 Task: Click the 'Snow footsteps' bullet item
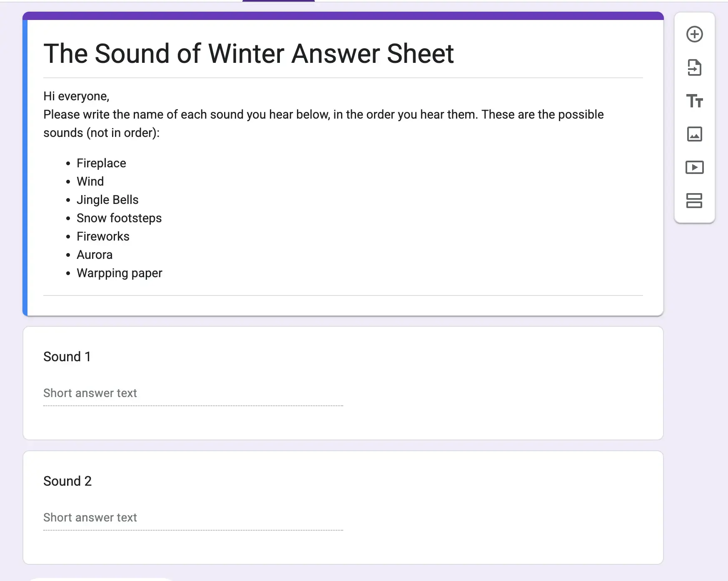(x=119, y=218)
